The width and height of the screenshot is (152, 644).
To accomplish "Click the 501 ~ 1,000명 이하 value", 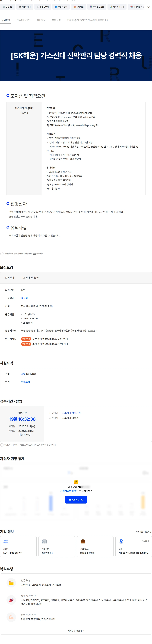I will [13, 553].
